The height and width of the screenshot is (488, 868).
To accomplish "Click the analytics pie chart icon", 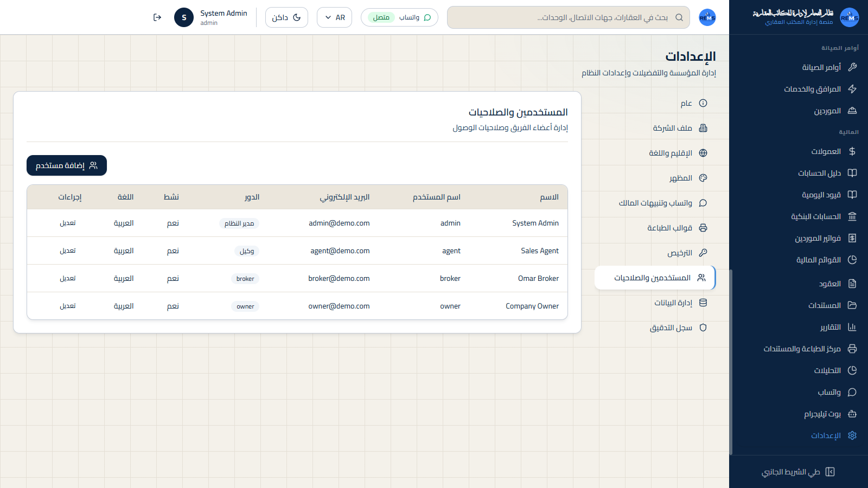I will coord(852,370).
